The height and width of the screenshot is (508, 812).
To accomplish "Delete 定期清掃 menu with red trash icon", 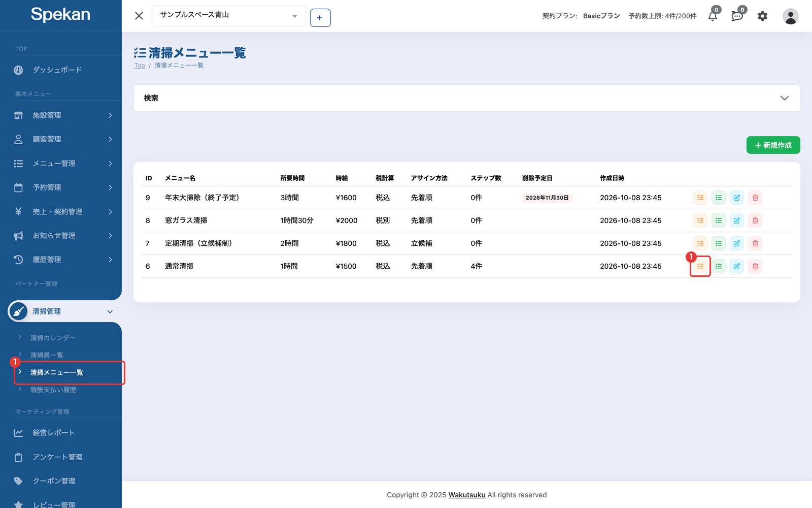I will click(755, 243).
